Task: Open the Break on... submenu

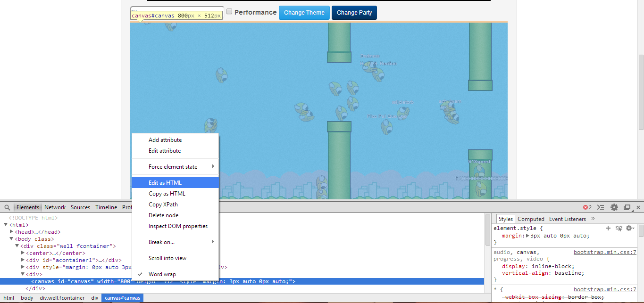Action: (x=176, y=242)
